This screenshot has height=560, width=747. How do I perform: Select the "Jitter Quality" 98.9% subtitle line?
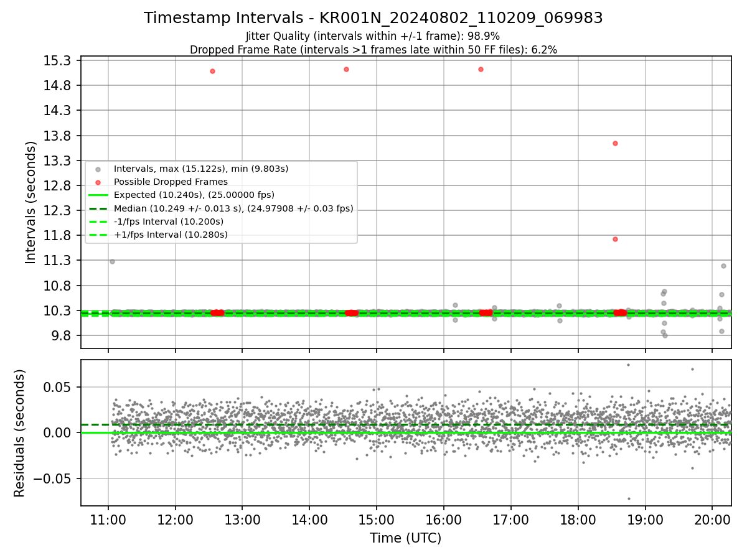(x=373, y=36)
